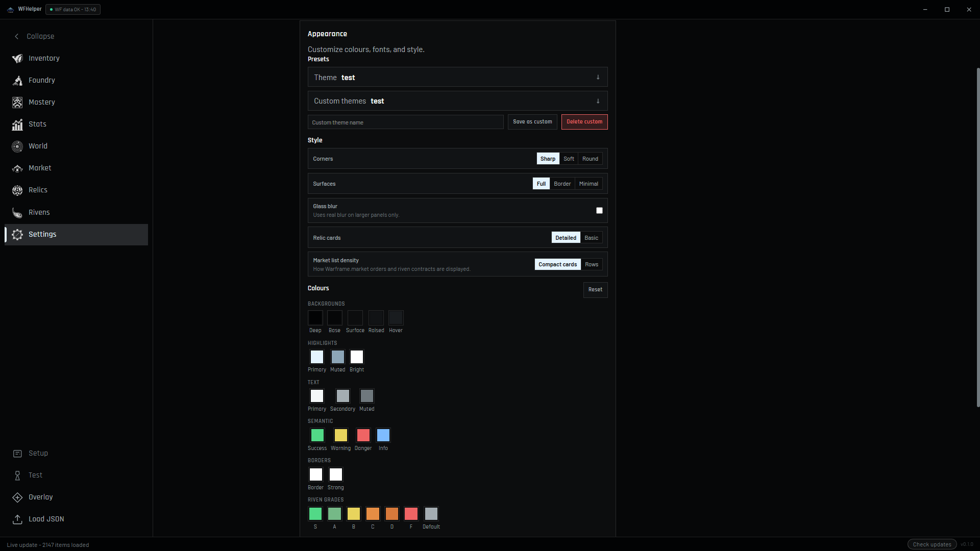
Task: Click the Stats chart icon
Action: point(17,124)
